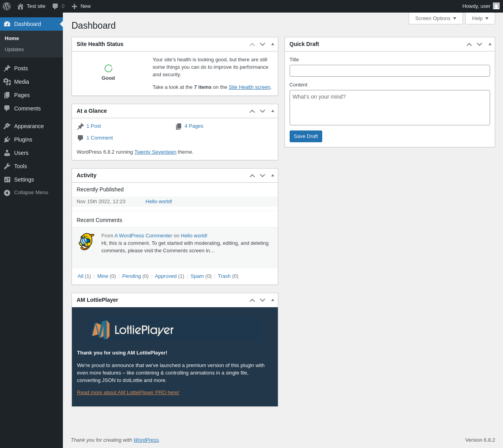Move Activity widget down
The height and width of the screenshot is (448, 503).
263,176
